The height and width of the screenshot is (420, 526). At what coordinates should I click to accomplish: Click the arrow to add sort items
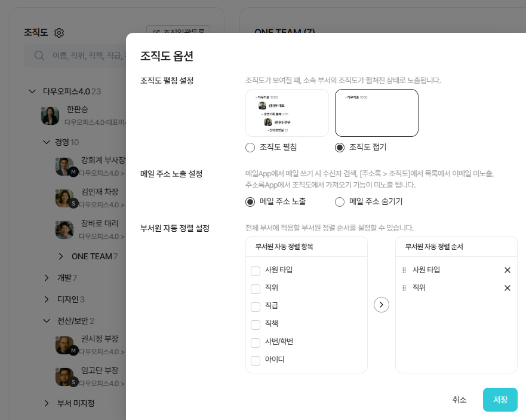[x=381, y=305]
